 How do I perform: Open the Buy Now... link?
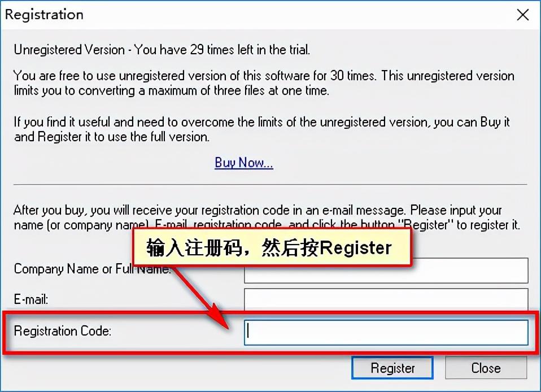[x=243, y=163]
